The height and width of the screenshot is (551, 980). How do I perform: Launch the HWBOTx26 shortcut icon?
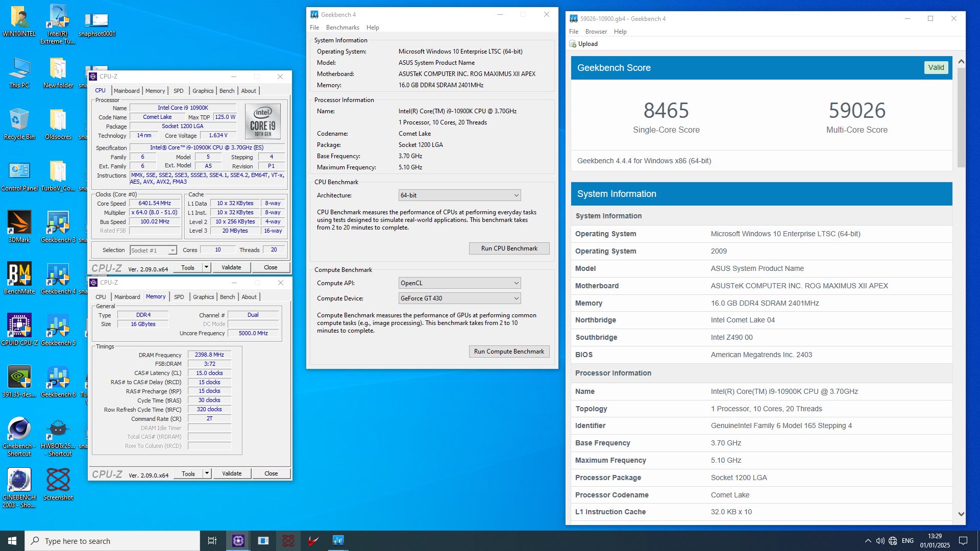pos(58,437)
